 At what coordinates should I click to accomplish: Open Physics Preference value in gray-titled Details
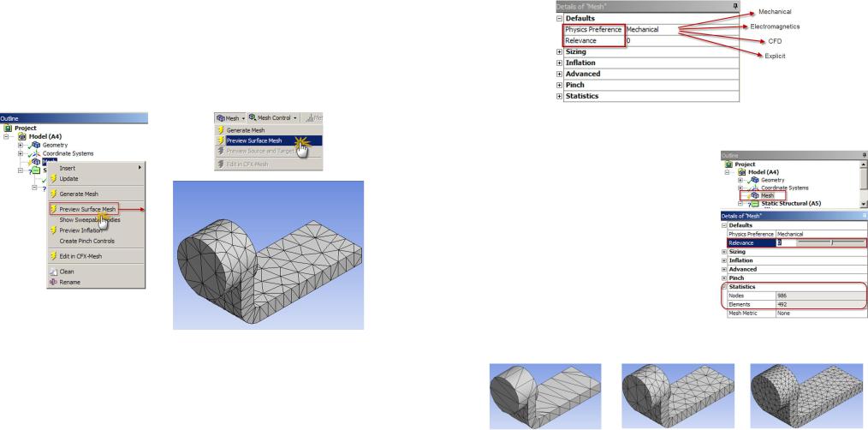pyautogui.click(x=682, y=29)
